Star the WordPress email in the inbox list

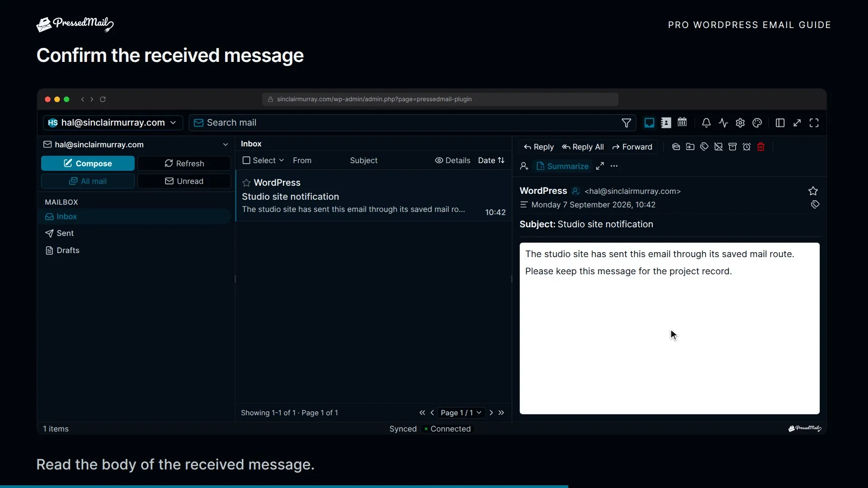[x=246, y=183]
